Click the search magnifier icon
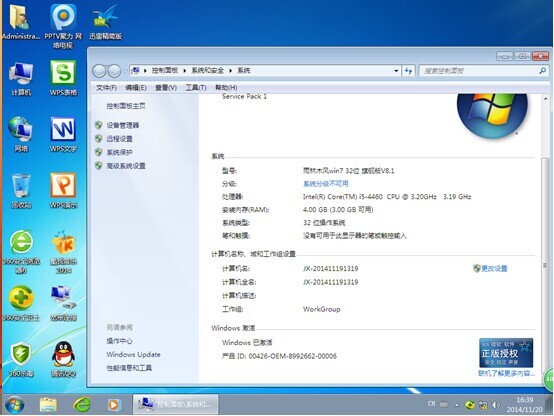 click(x=543, y=71)
